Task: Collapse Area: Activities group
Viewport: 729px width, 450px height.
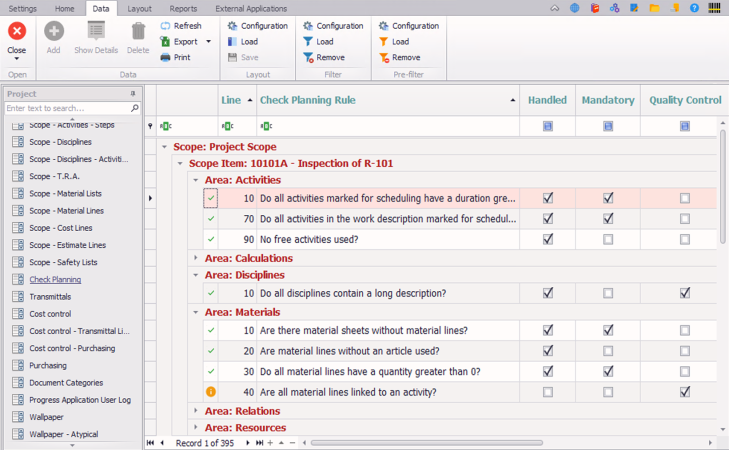Action: [196, 180]
